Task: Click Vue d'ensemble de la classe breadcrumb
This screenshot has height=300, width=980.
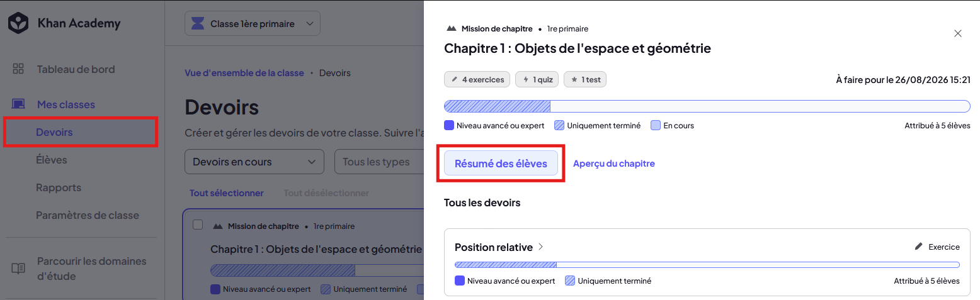Action: click(244, 73)
